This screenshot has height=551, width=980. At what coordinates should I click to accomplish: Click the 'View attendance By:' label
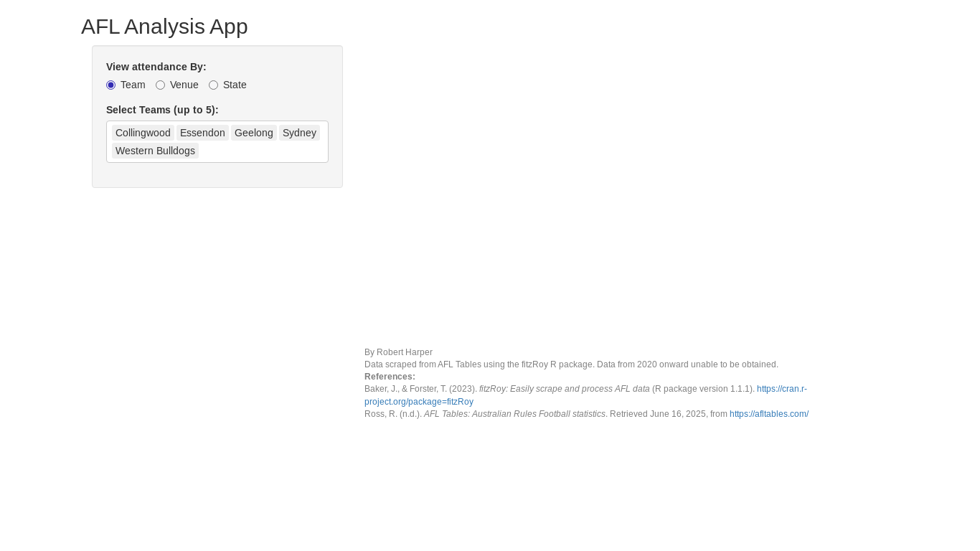156,67
